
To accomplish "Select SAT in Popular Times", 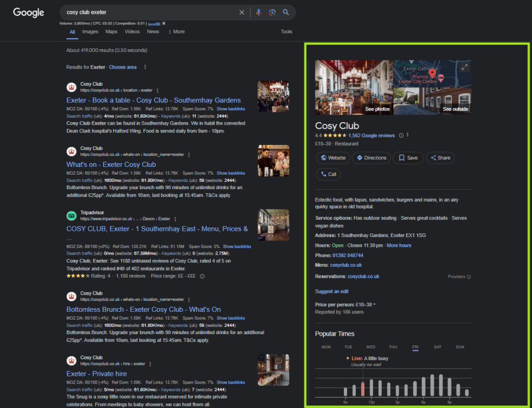I will click(437, 347).
